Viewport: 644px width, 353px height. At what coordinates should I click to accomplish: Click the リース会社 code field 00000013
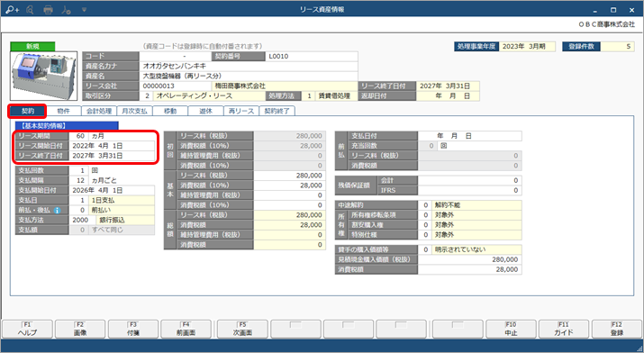click(x=176, y=86)
